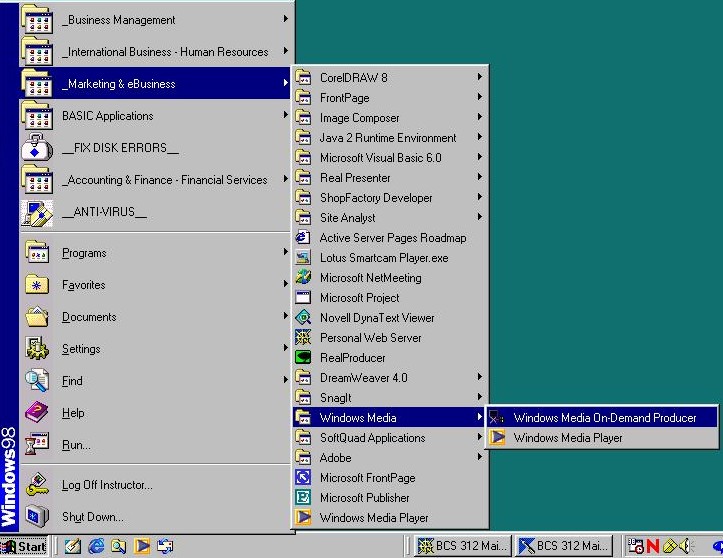Choose Shut Down... from the Start menu
This screenshot has width=723, height=558.
[x=155, y=516]
